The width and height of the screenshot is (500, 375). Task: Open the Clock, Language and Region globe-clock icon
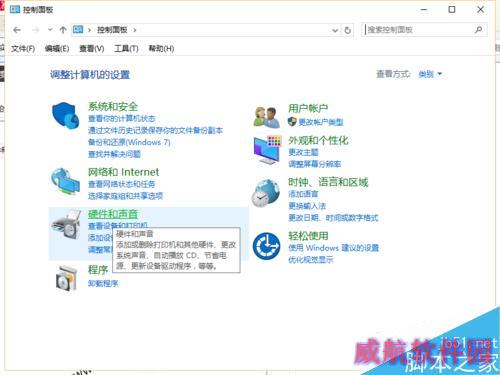click(x=266, y=193)
